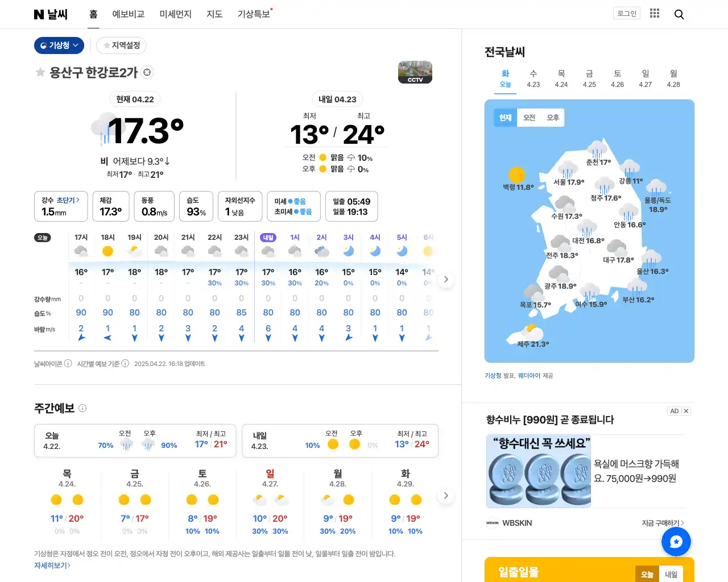Switch national weather map to 오전
Screen dimensions: 728x582
pyautogui.click(x=529, y=118)
